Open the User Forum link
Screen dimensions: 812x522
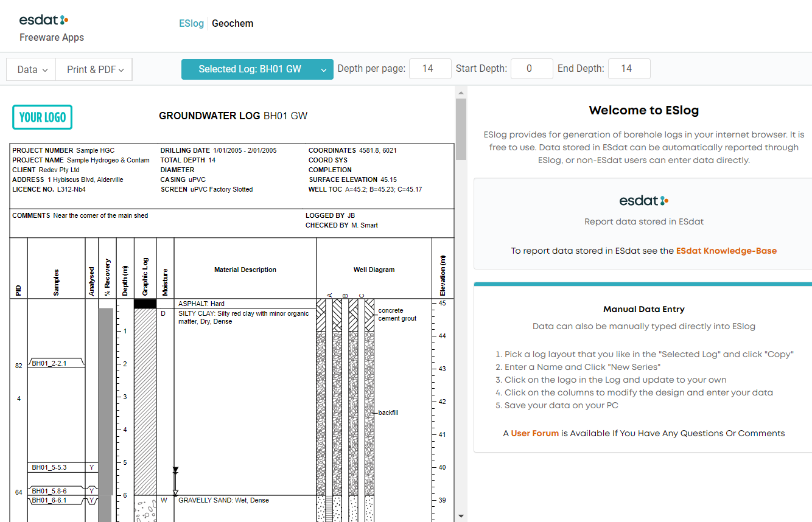tap(534, 434)
